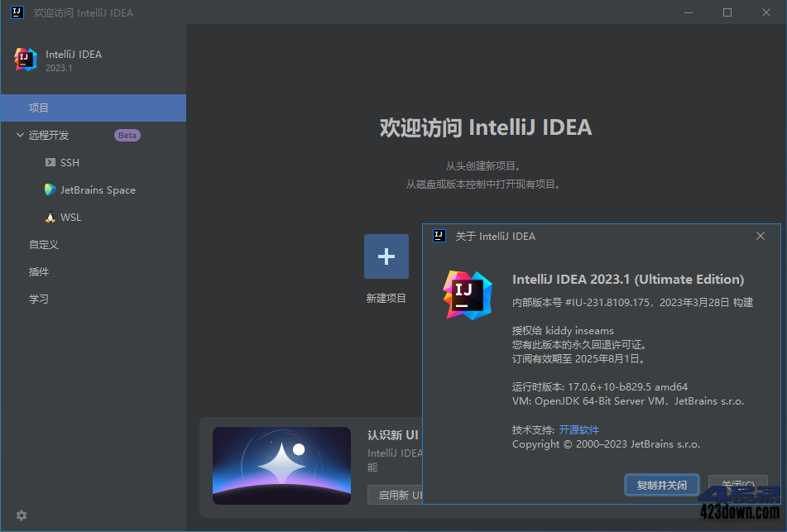
Task: Click the IJ icon in About dialog title bar
Action: [x=439, y=236]
